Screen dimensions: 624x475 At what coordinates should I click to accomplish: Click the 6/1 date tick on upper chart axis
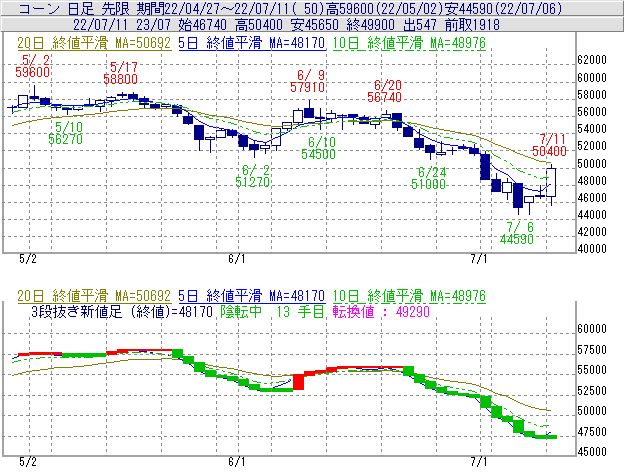point(237,259)
